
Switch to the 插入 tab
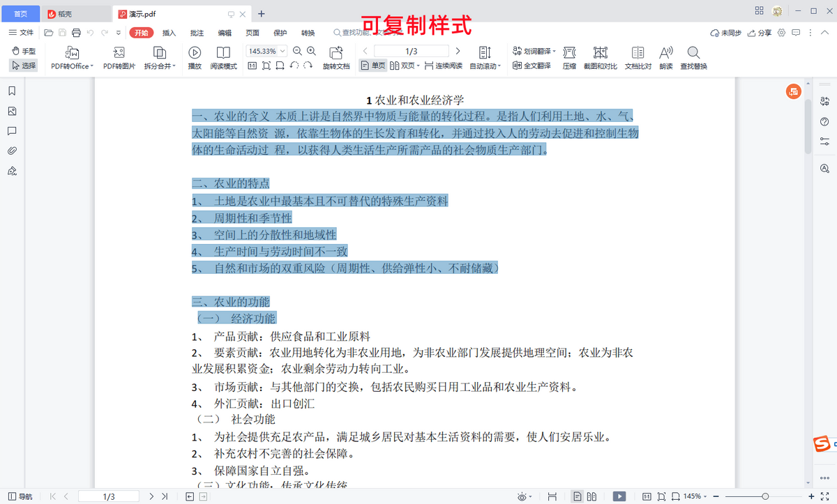pyautogui.click(x=169, y=33)
